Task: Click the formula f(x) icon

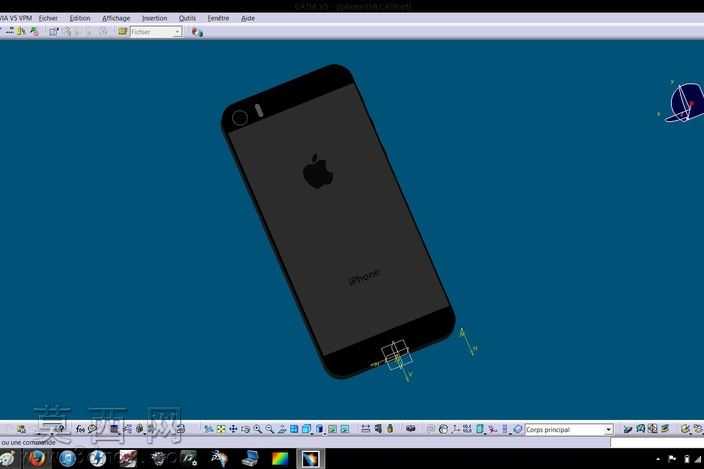Action: [x=80, y=429]
